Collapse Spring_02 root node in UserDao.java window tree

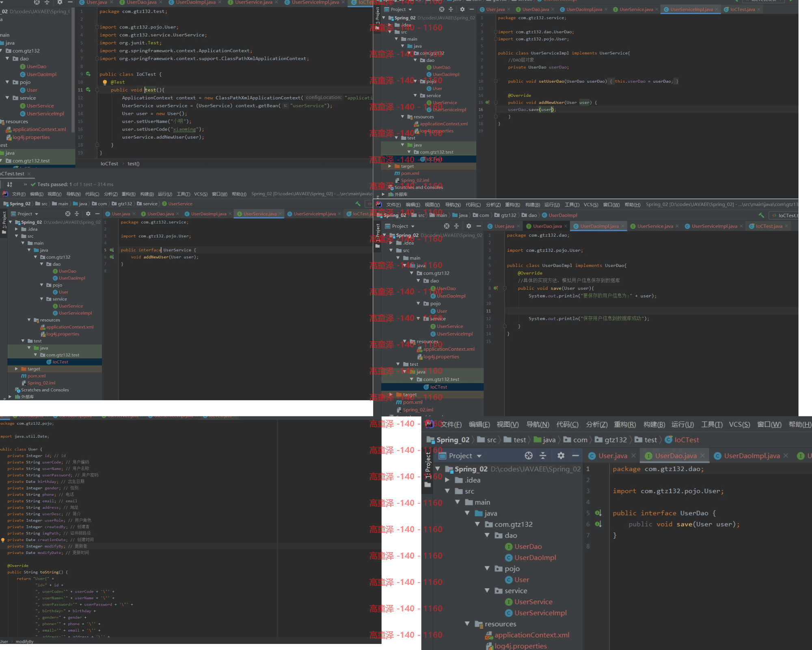(x=438, y=469)
